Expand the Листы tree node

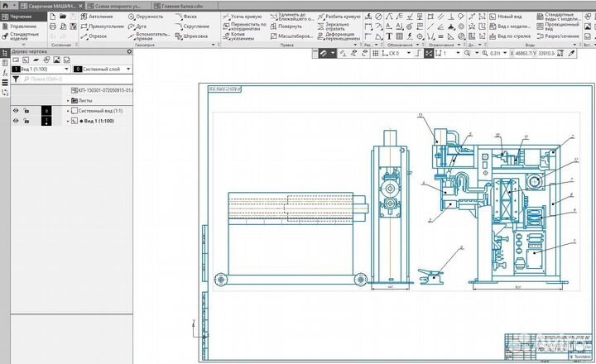pyautogui.click(x=70, y=100)
